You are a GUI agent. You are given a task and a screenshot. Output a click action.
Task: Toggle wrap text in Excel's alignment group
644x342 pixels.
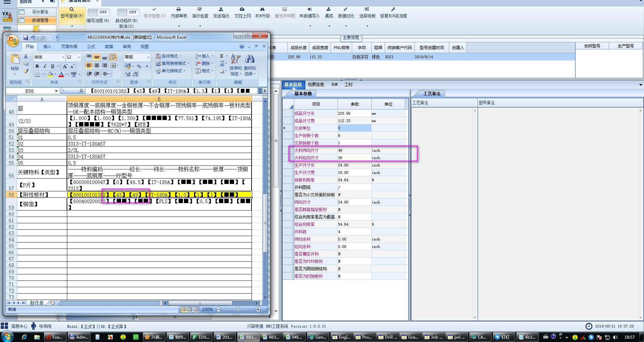[x=113, y=57]
